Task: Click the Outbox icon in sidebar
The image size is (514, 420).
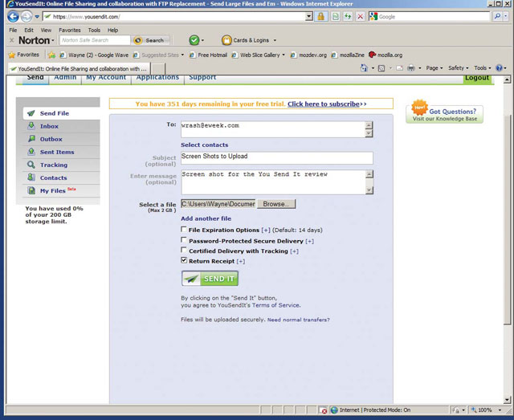Action: point(31,139)
